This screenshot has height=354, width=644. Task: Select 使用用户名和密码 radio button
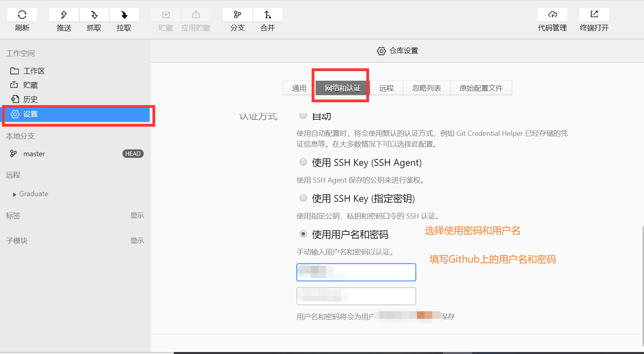[x=303, y=234]
